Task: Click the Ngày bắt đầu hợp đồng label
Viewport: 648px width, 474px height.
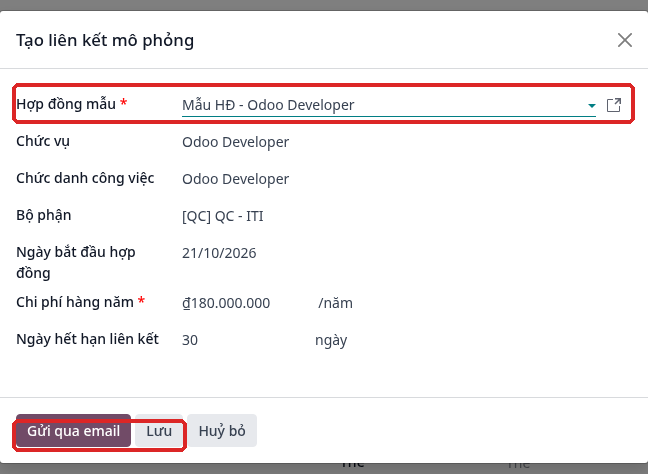Action: coord(76,262)
